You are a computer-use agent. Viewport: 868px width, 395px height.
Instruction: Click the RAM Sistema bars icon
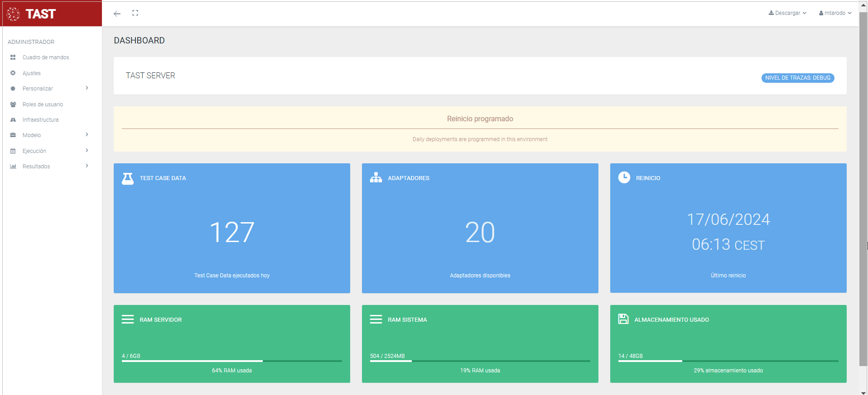376,319
